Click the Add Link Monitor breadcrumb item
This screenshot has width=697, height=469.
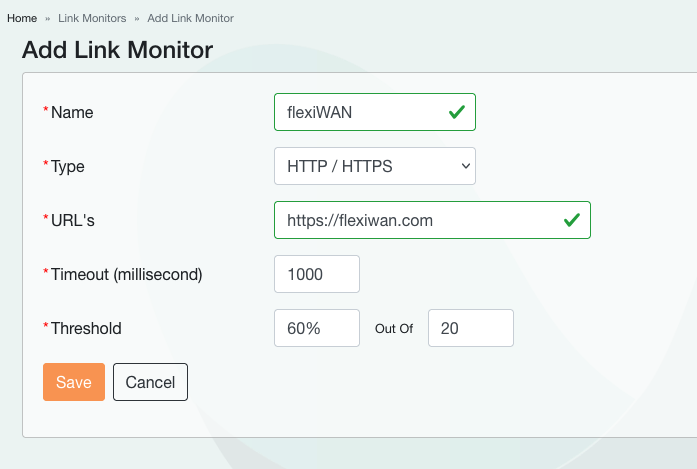pos(190,18)
